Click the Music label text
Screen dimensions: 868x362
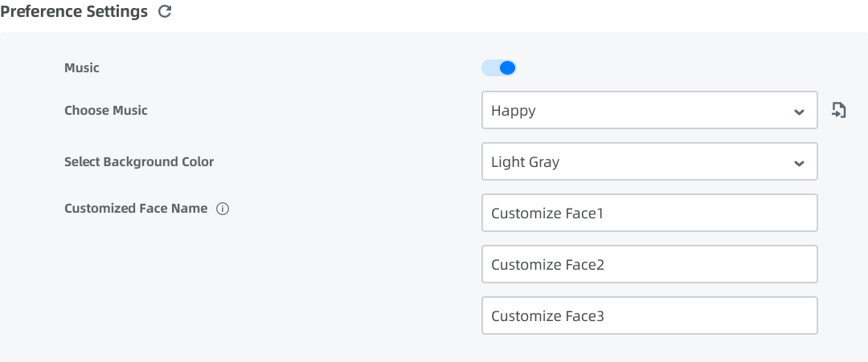pos(82,68)
